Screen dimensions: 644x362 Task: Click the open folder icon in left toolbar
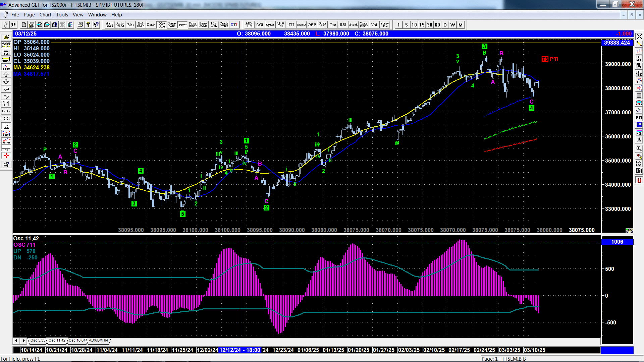[x=6, y=38]
